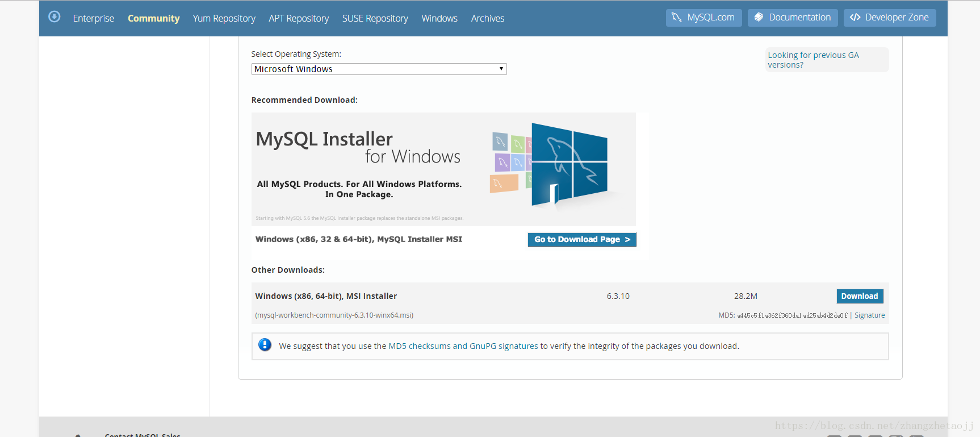Open the Signature link
Screen dimensions: 980x437
pos(869,315)
